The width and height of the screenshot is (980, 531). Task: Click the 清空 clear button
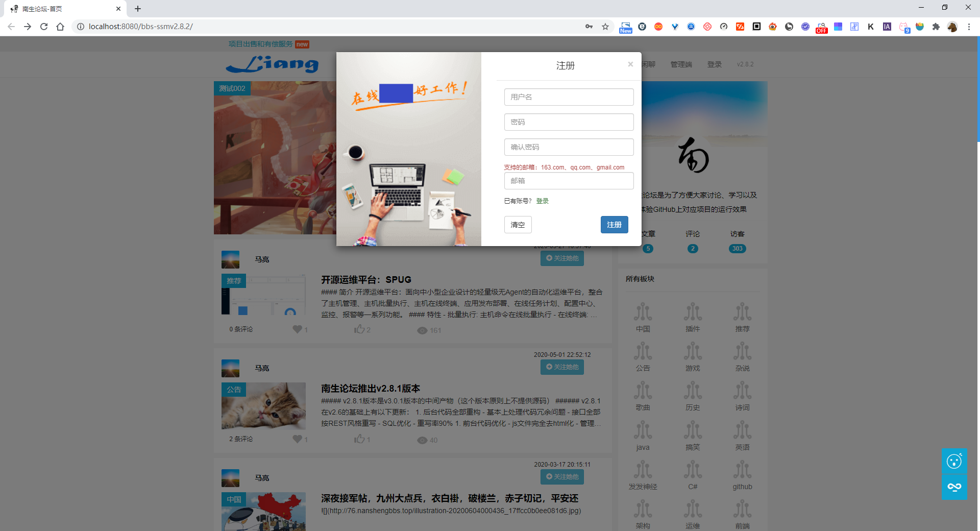[518, 225]
